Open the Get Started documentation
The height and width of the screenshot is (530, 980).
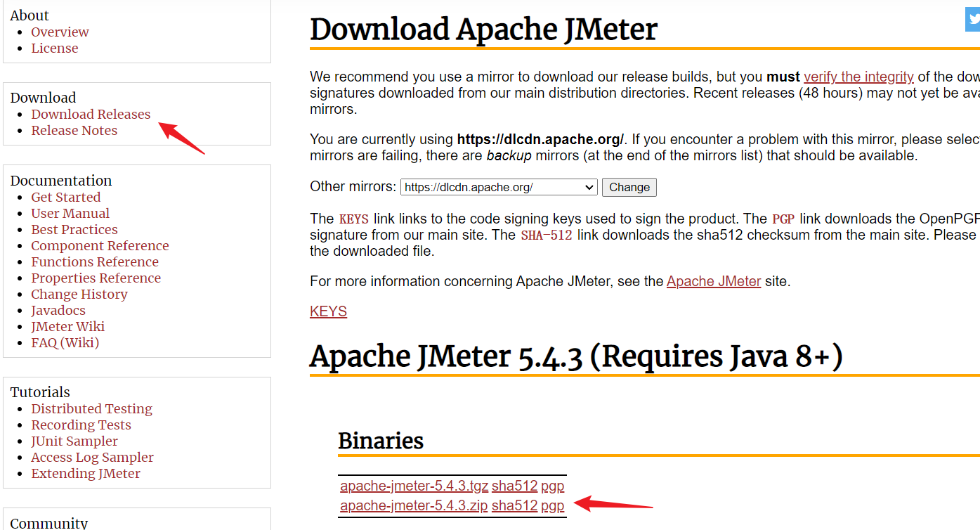66,197
